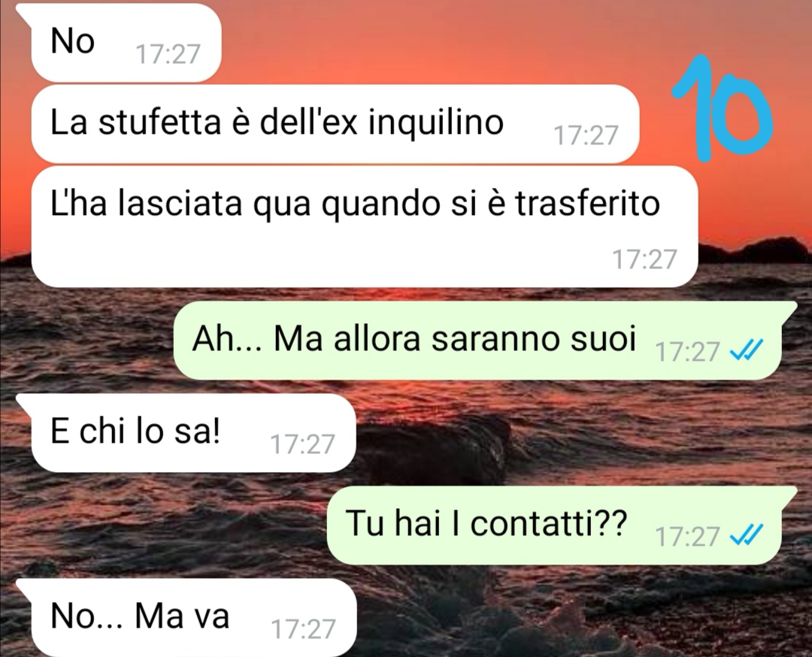This screenshot has width=812, height=657.
Task: Click read receipt ticks on "saranno suoi" message
Action: (746, 352)
